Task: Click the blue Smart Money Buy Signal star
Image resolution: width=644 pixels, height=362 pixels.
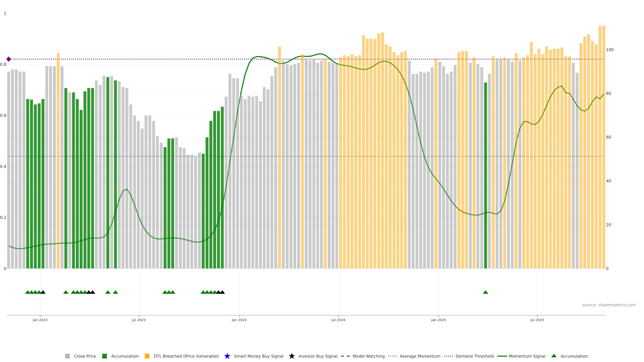Action: (227, 356)
